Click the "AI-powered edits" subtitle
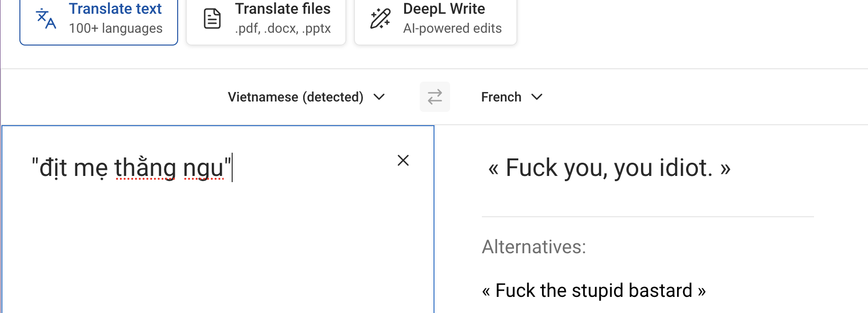 pyautogui.click(x=452, y=28)
